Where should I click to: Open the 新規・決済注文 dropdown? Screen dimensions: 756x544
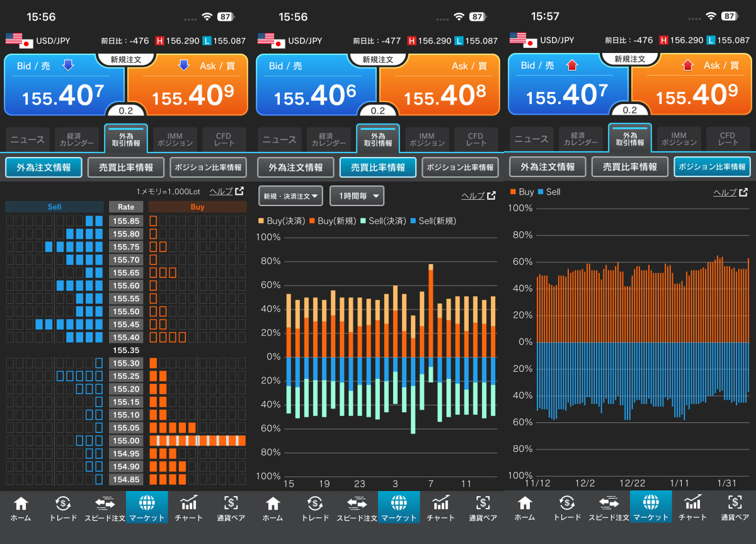pyautogui.click(x=290, y=196)
